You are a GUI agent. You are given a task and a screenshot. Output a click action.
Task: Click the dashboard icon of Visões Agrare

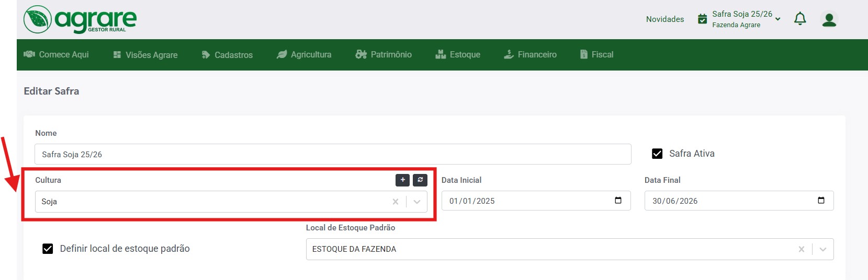click(x=117, y=55)
